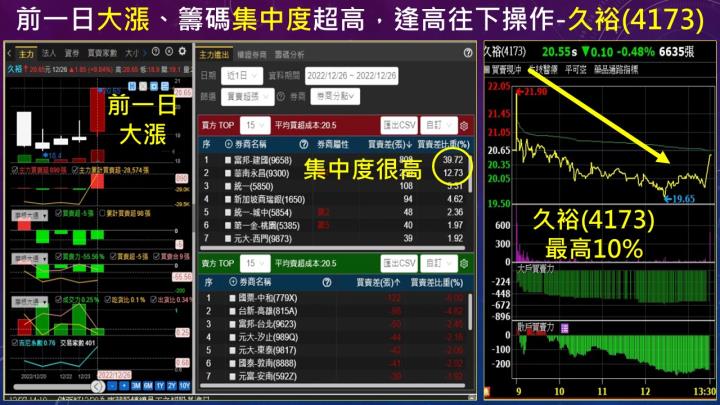This screenshot has width=720, height=405.
Task: Switch to 主力 chart tab
Action: click(x=26, y=54)
